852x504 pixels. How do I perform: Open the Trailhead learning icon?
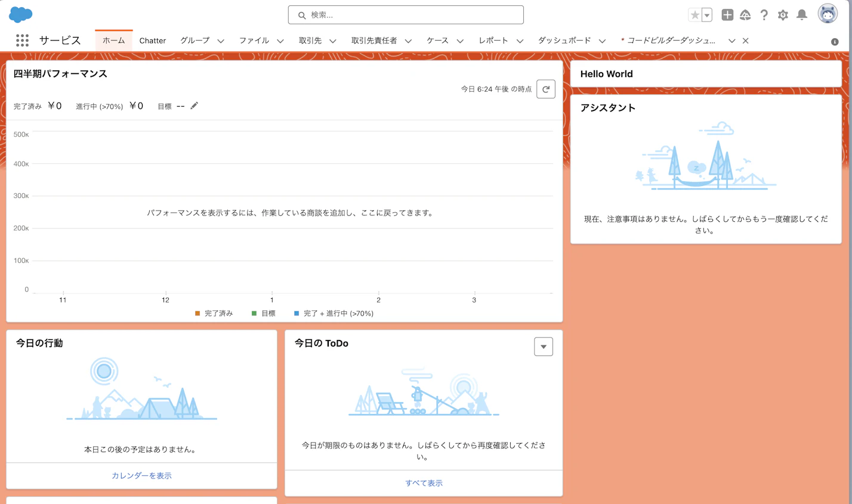[x=745, y=15]
